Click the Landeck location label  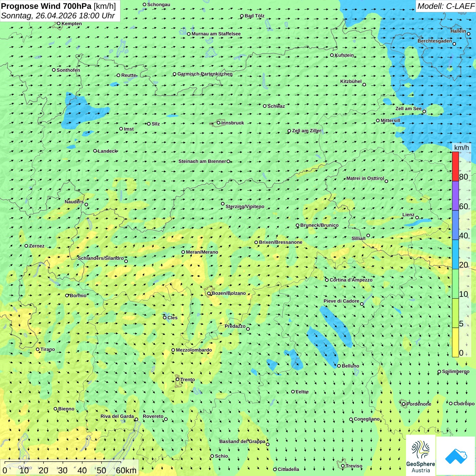(107, 151)
